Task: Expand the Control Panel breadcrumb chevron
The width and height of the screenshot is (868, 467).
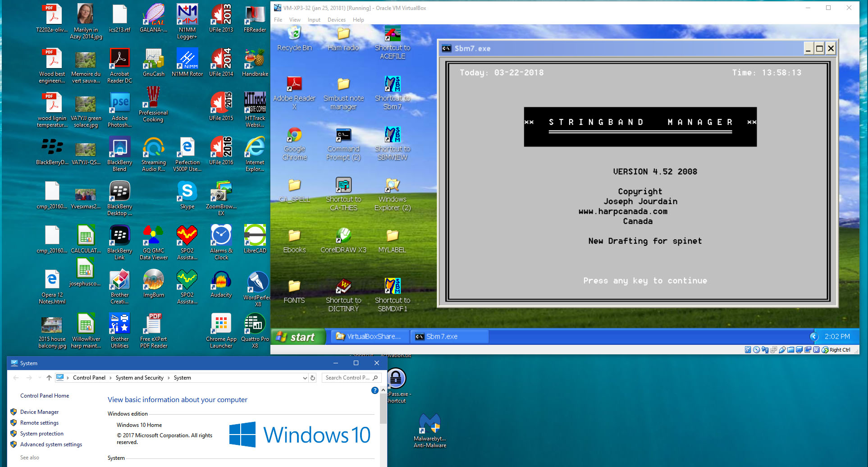Action: click(x=110, y=378)
